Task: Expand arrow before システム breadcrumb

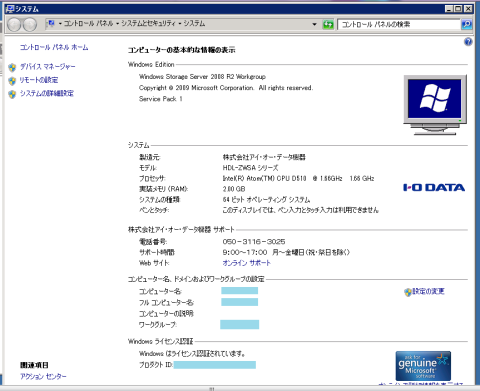Action: point(180,24)
